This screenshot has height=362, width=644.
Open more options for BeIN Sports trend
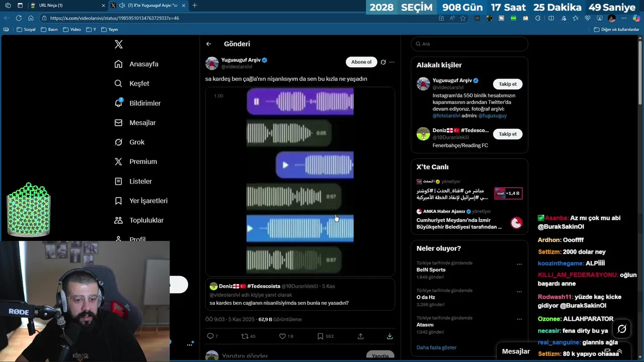tap(519, 264)
